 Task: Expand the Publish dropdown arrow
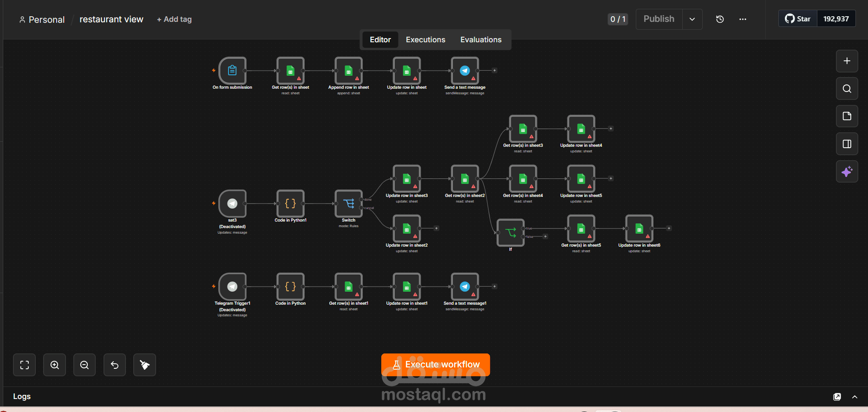692,19
